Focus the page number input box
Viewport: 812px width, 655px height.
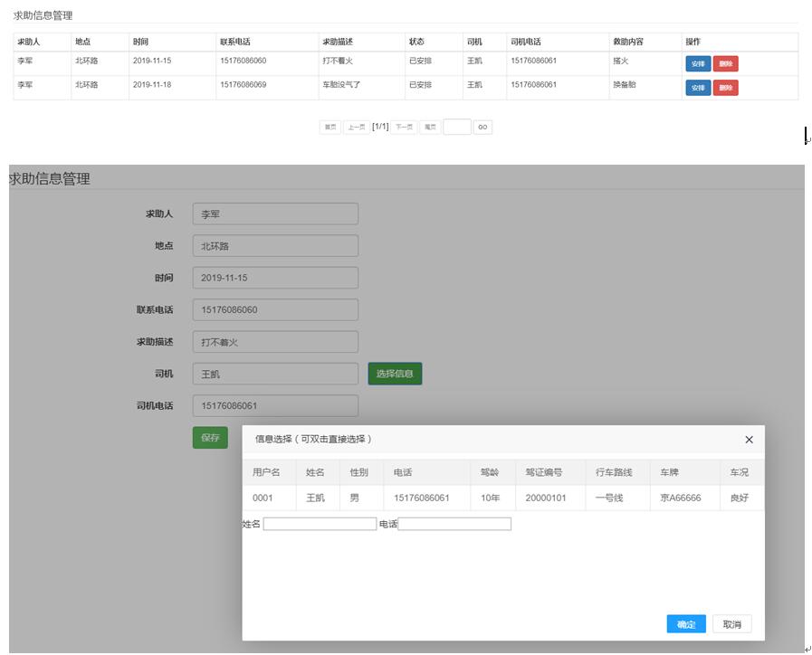coord(457,127)
